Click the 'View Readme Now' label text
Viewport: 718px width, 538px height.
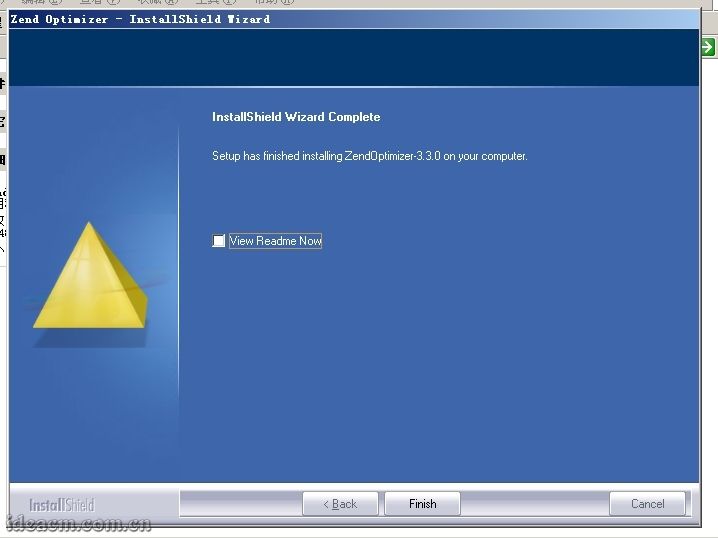click(275, 241)
